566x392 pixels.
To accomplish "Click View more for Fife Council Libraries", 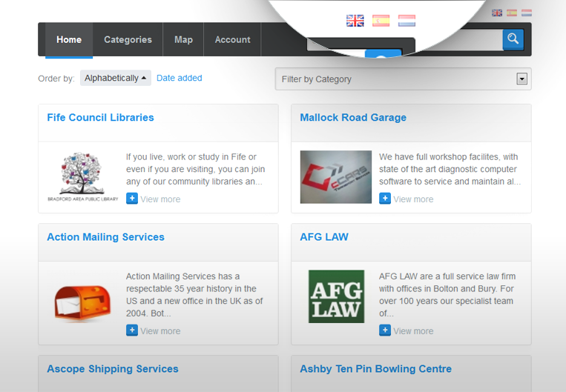I will (160, 199).
